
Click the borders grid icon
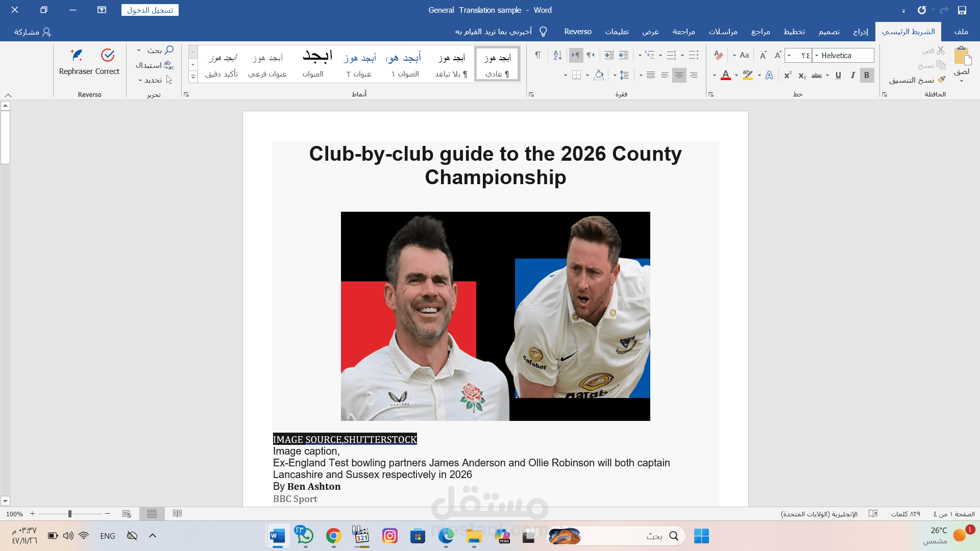[x=576, y=76]
